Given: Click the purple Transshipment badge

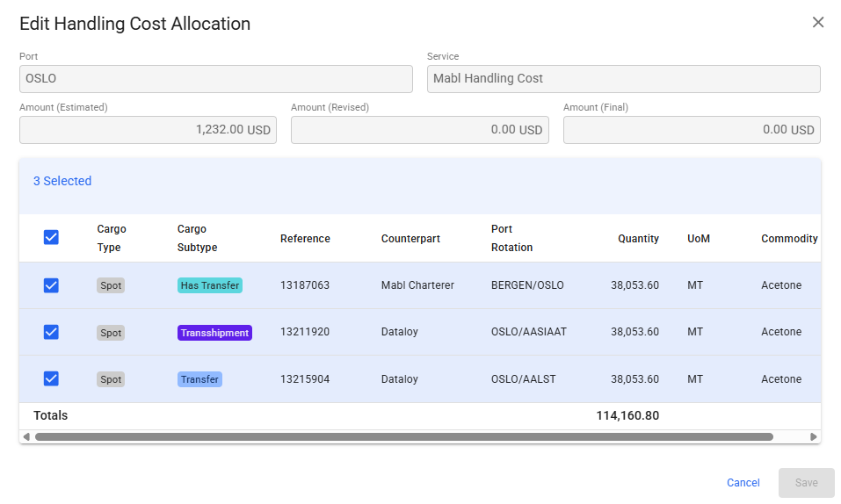Looking at the screenshot, I should pyautogui.click(x=214, y=333).
